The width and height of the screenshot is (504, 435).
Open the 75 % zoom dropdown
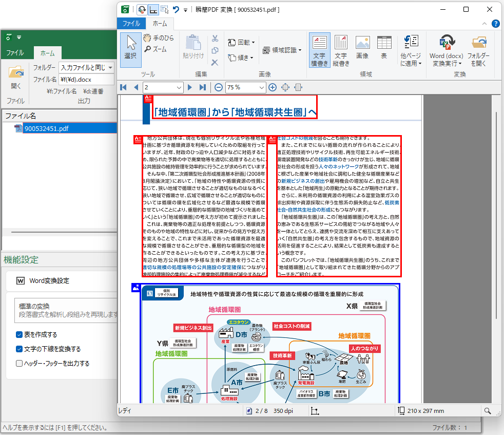coord(262,87)
